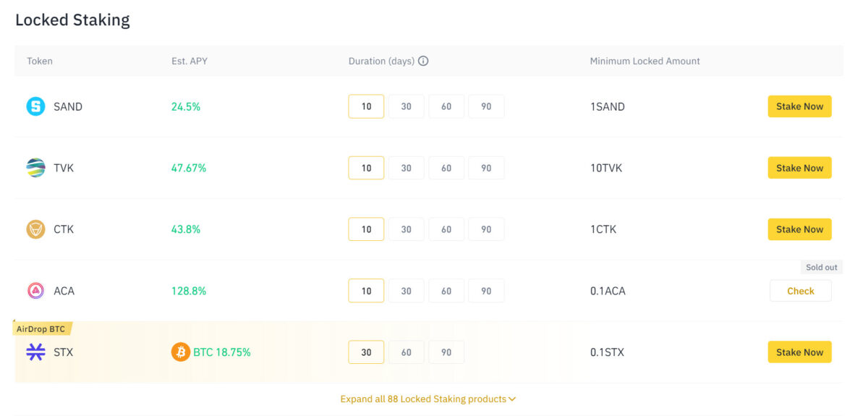Select 60 days duration for SAND
This screenshot has height=416, width=868.
(x=446, y=106)
